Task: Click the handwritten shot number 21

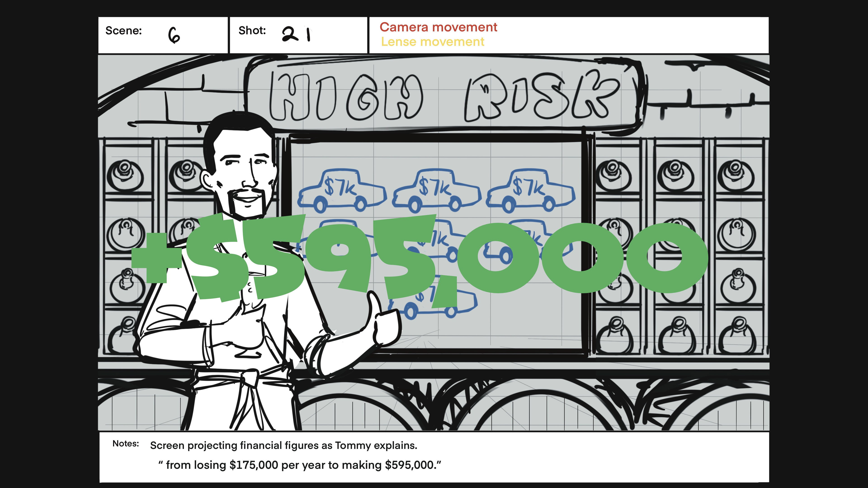Action: [296, 34]
